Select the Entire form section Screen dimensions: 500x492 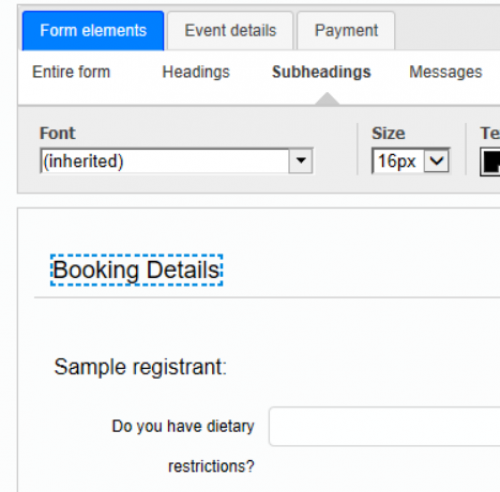(71, 72)
